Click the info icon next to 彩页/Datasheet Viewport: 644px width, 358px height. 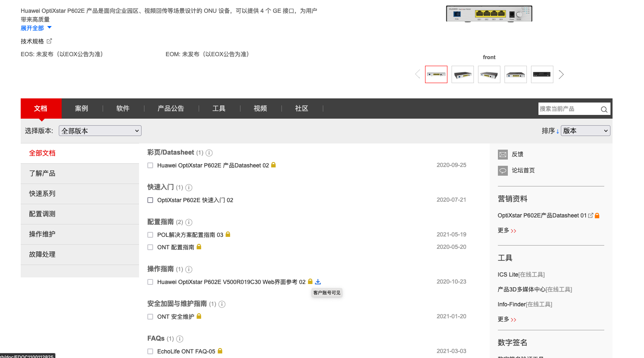pyautogui.click(x=209, y=153)
